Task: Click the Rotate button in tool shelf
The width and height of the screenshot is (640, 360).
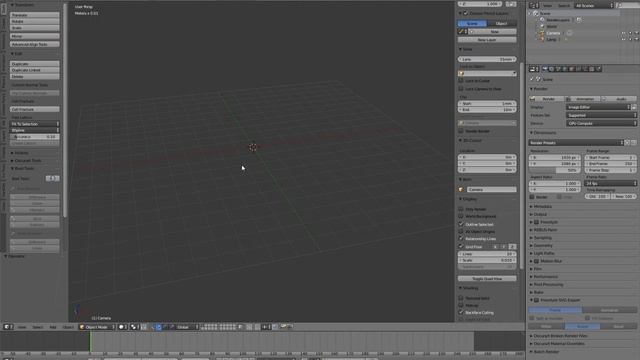Action: pyautogui.click(x=35, y=21)
